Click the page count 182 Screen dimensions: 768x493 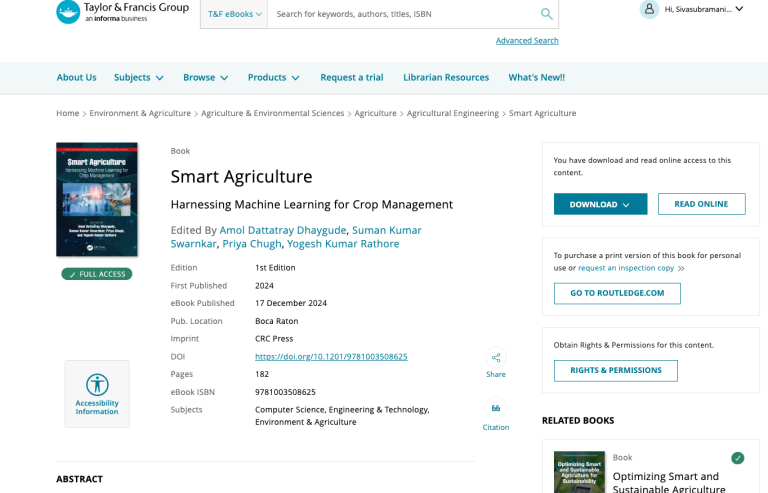click(x=262, y=374)
